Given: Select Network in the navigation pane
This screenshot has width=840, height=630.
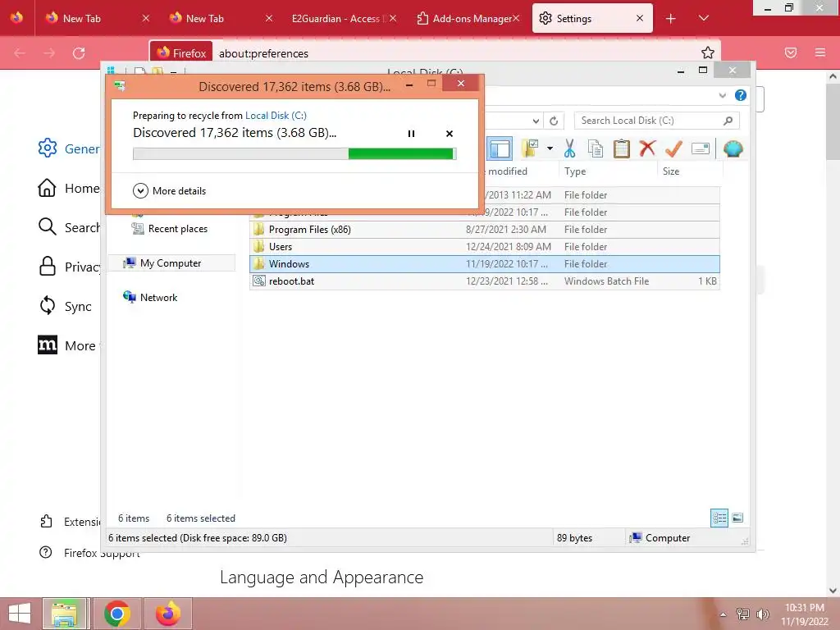Looking at the screenshot, I should tap(151, 297).
